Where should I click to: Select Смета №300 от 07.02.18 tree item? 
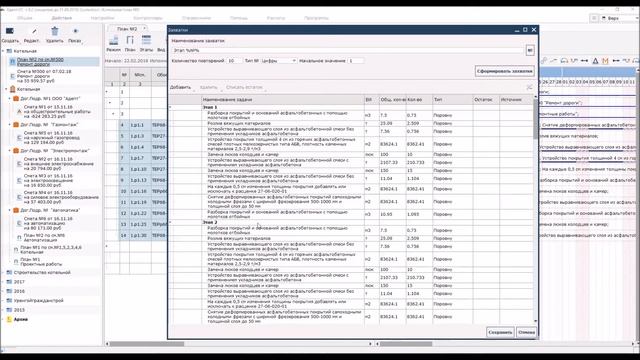tap(44, 76)
